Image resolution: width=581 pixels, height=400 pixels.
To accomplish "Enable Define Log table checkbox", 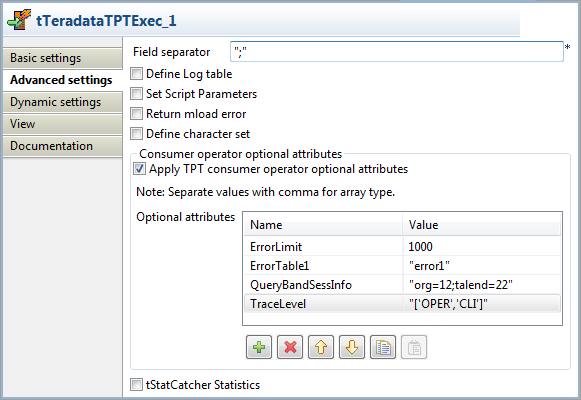I will coord(136,74).
